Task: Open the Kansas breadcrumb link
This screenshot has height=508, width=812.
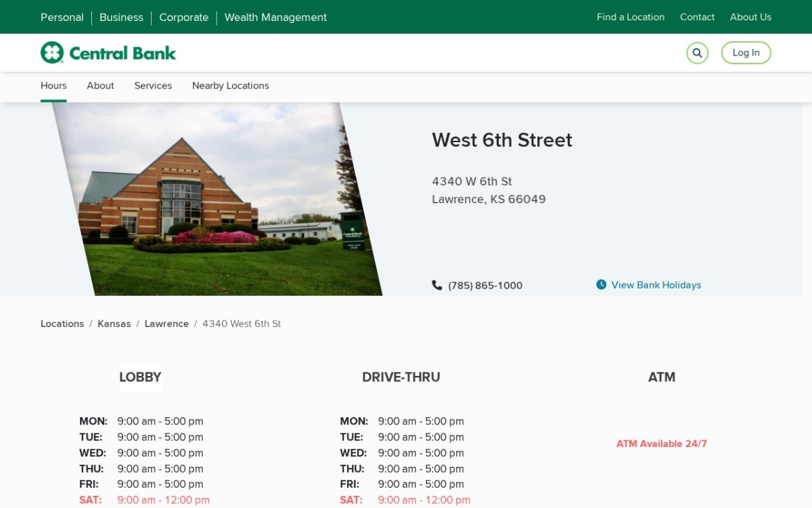Action: coord(114,324)
